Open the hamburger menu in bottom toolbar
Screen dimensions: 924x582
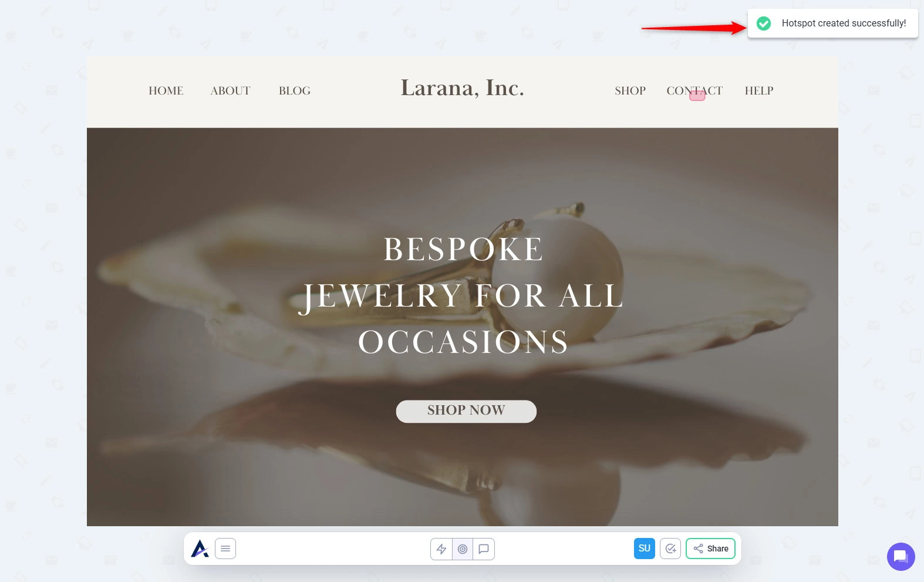(225, 549)
